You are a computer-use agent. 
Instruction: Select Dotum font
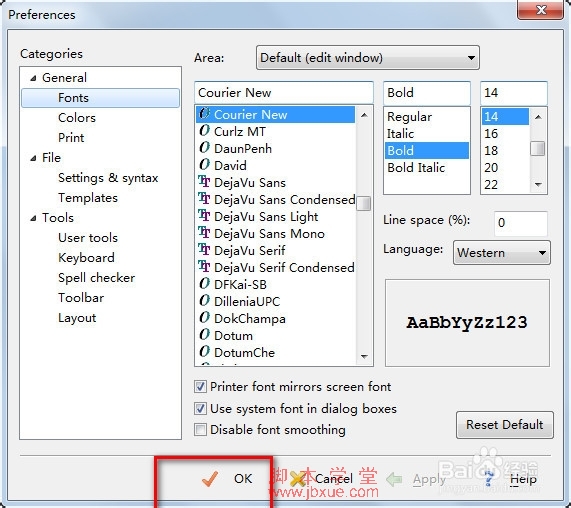tap(275, 335)
